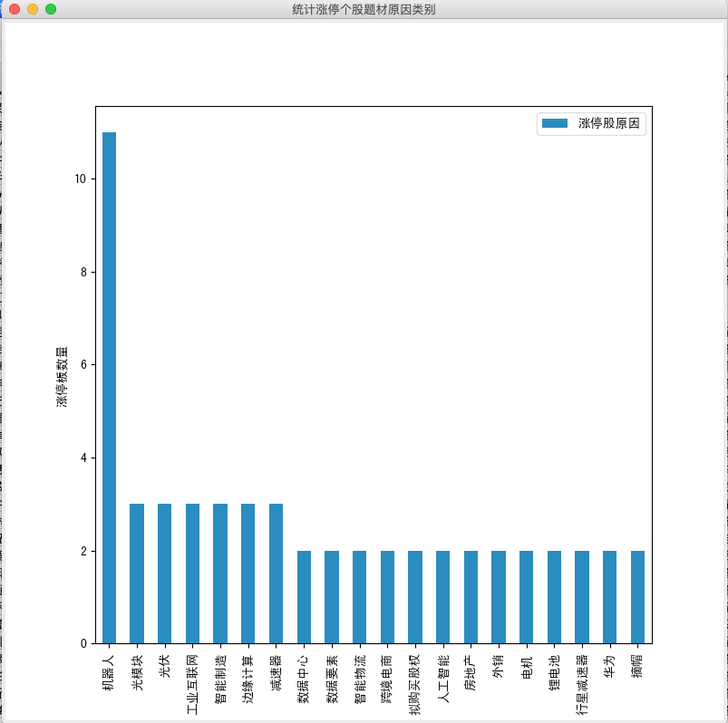
Task: Click the y-axis tick label 10
Action: click(81, 179)
